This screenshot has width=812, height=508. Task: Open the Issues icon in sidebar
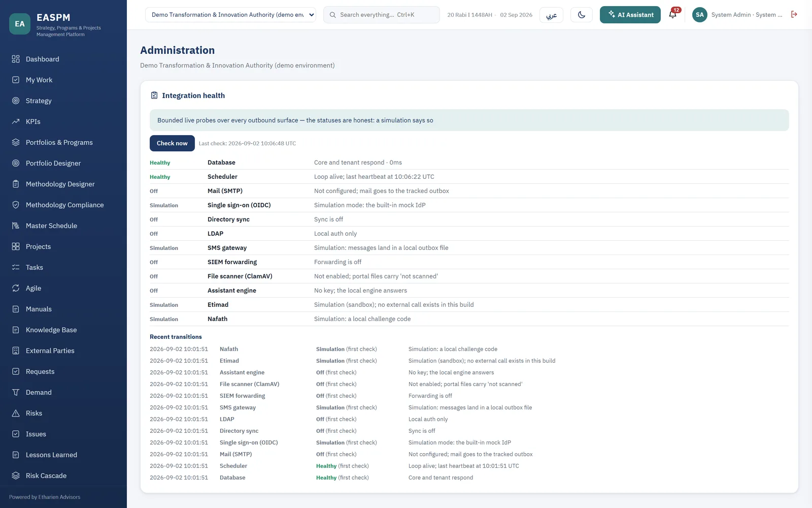16,434
